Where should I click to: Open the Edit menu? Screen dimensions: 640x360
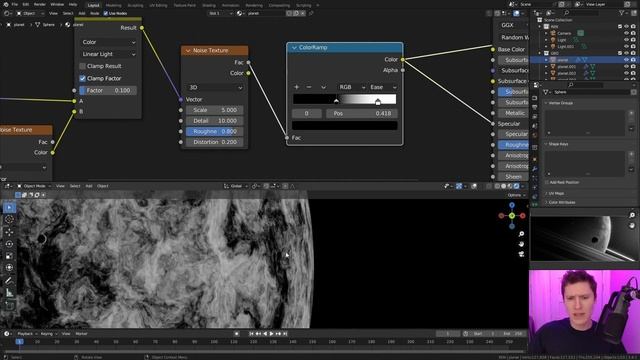(x=26, y=4)
